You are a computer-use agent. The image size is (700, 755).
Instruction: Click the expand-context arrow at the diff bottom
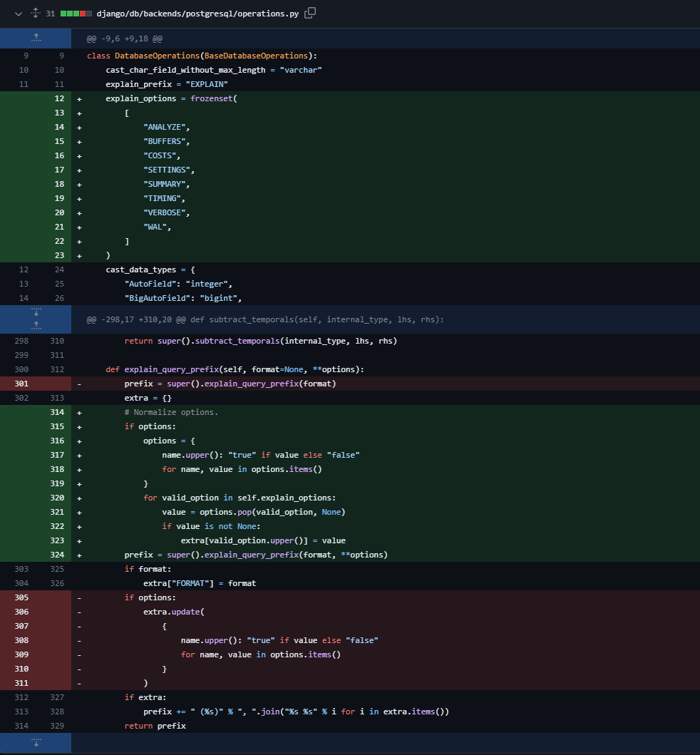coord(36,744)
